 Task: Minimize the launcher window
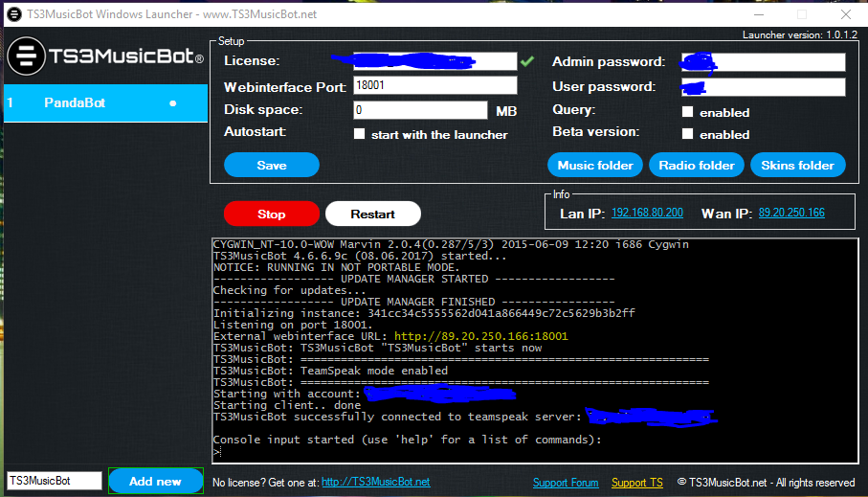pos(759,14)
